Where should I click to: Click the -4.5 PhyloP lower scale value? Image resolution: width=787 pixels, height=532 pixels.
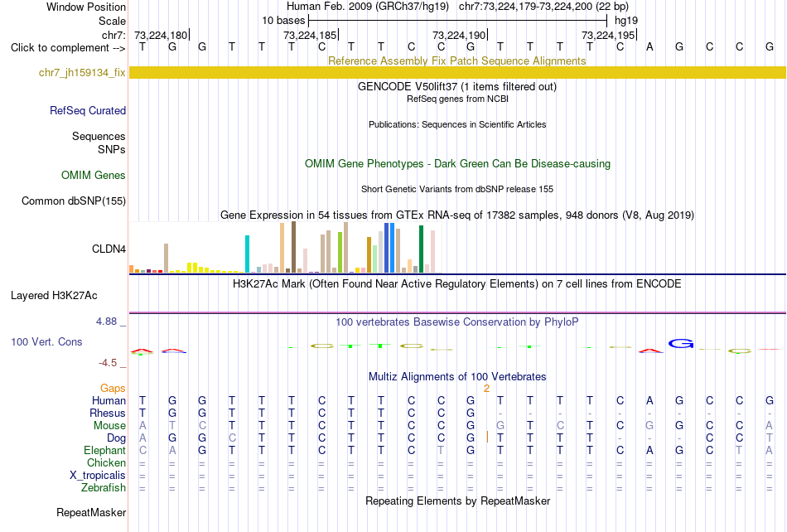click(x=108, y=363)
